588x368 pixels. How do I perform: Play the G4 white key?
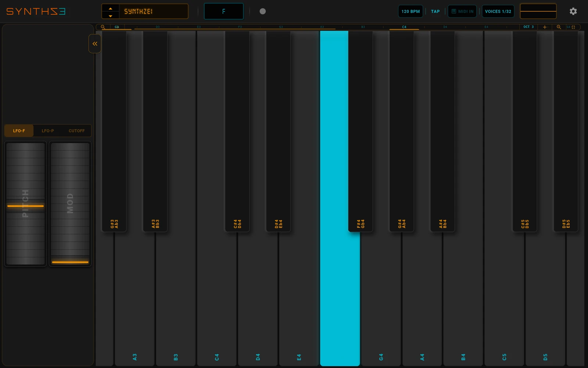click(x=381, y=299)
